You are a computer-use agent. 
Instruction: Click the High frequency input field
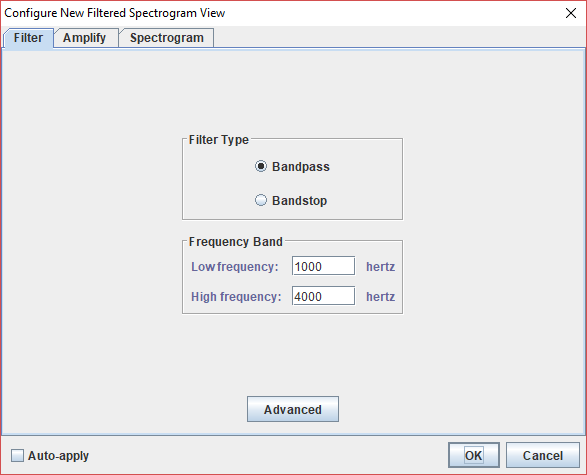click(323, 296)
